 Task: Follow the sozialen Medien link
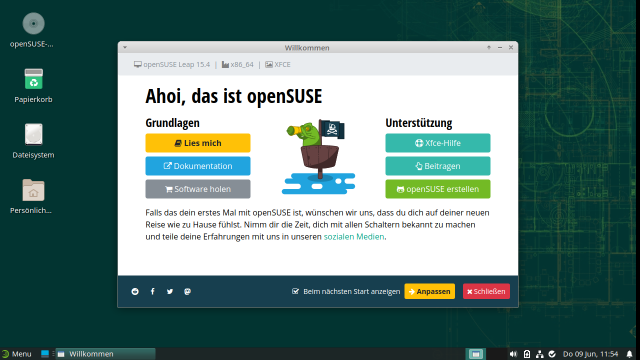(354, 237)
